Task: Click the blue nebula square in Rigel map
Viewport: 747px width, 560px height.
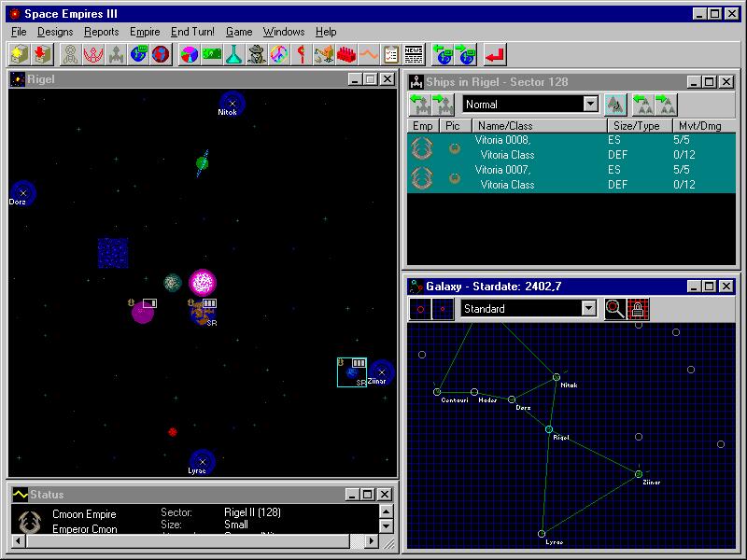Action: click(x=113, y=253)
